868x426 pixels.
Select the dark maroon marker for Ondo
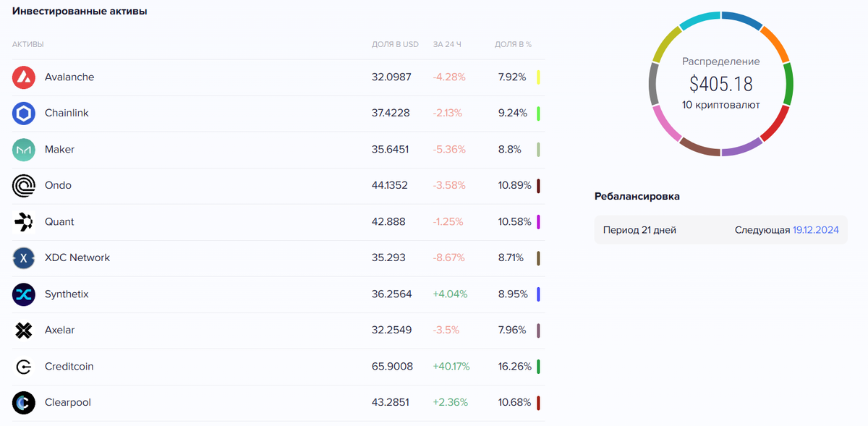(538, 186)
